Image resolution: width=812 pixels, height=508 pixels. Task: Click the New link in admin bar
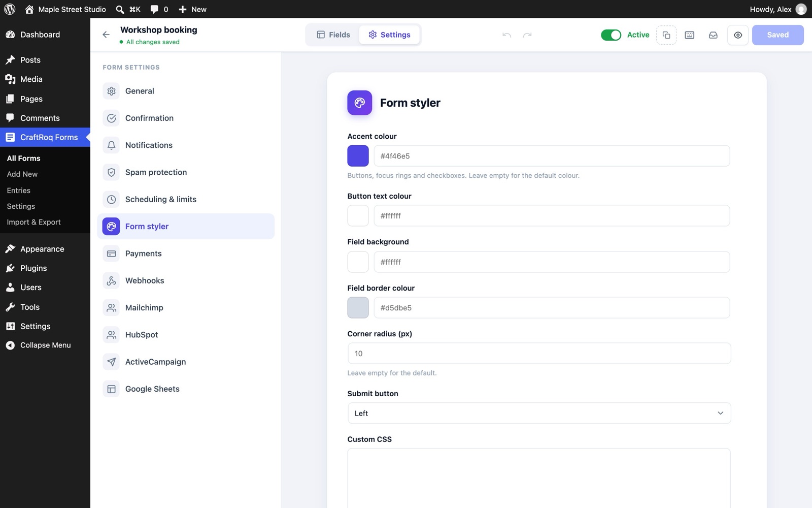click(x=192, y=9)
